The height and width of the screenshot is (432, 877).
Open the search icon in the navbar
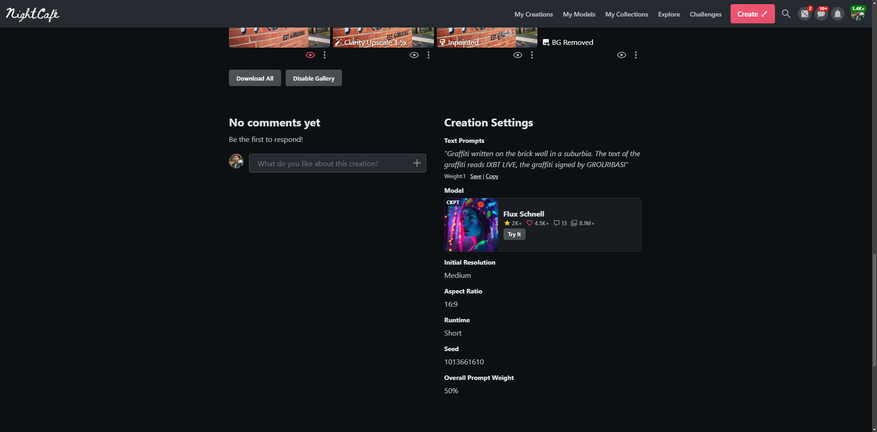(x=786, y=14)
